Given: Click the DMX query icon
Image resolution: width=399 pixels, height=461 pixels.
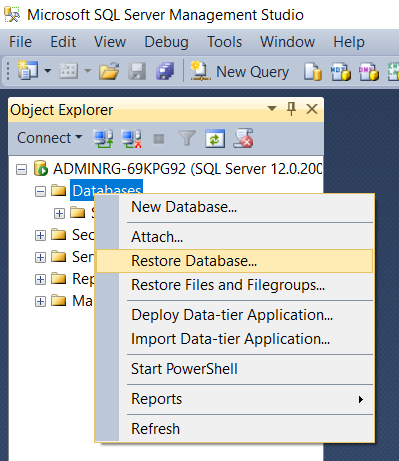Looking at the screenshot, I should pos(369,71).
